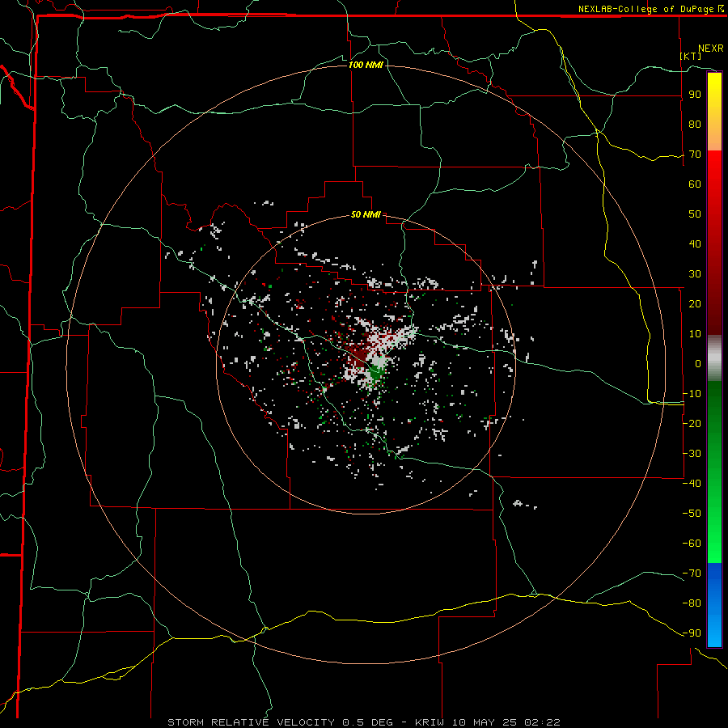728x728 pixels.
Task: Click the -70 value on the scale
Action: click(692, 573)
